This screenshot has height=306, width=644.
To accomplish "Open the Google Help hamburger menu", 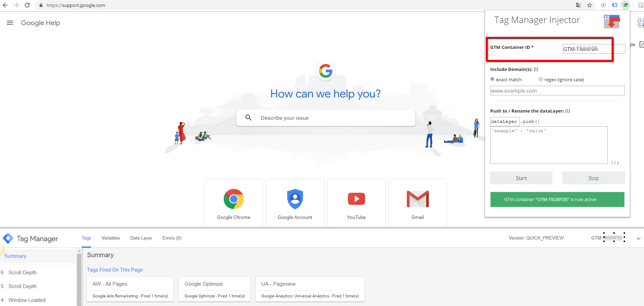I will [x=10, y=23].
